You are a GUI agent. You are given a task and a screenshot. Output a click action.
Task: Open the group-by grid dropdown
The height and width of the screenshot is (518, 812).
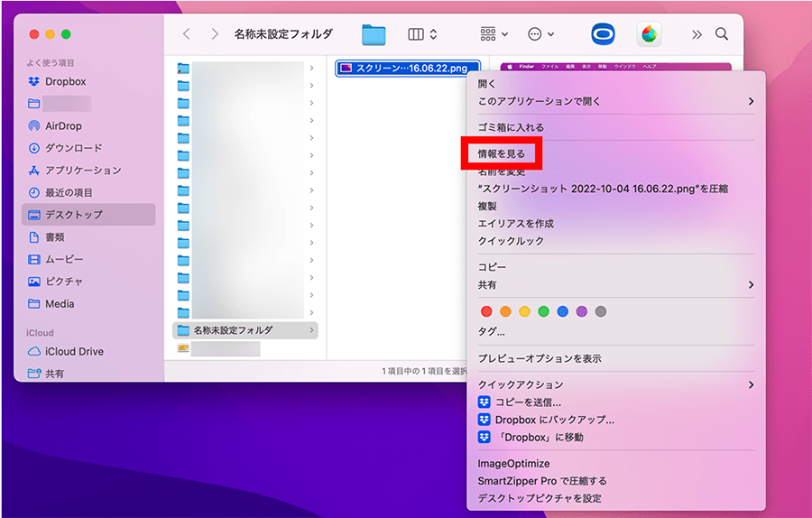pyautogui.click(x=494, y=34)
